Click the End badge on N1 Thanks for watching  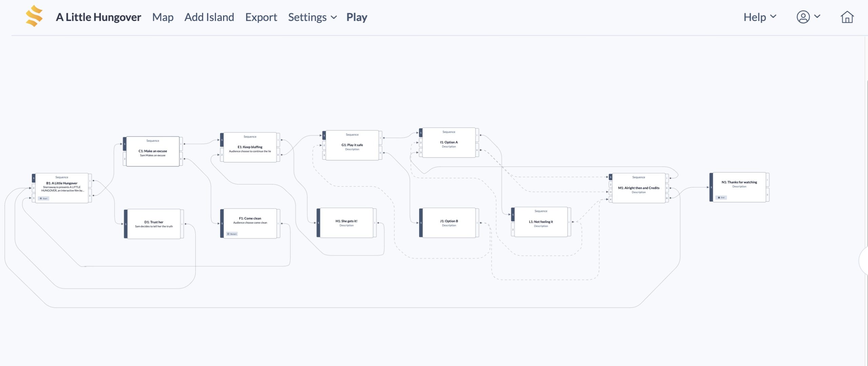pos(721,197)
